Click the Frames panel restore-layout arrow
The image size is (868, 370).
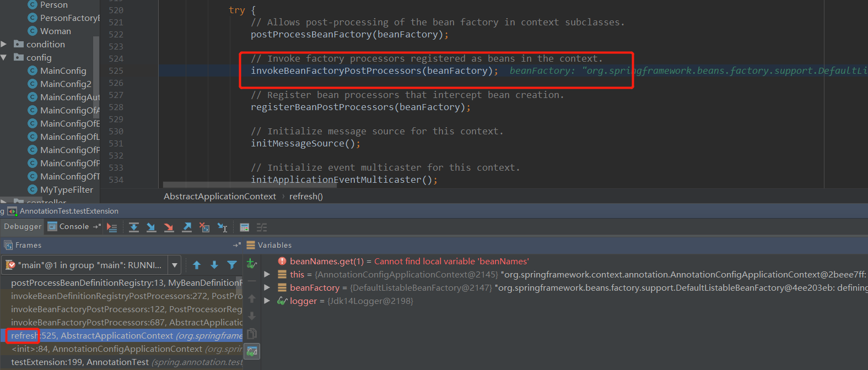click(x=237, y=245)
